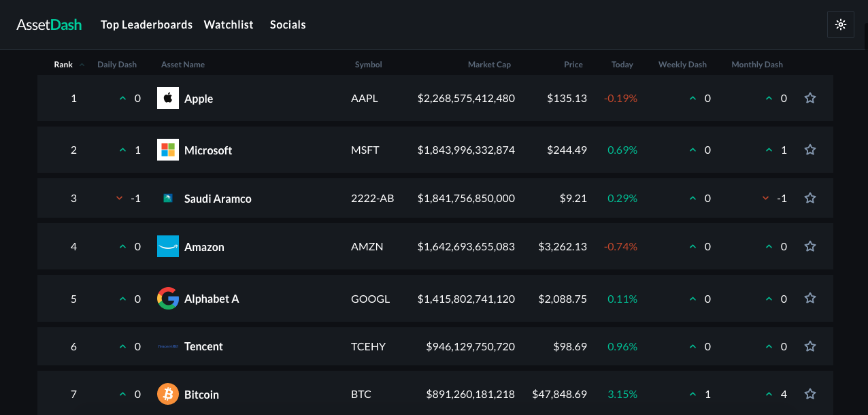868x415 pixels.
Task: Select the BTC symbol text
Action: [361, 394]
